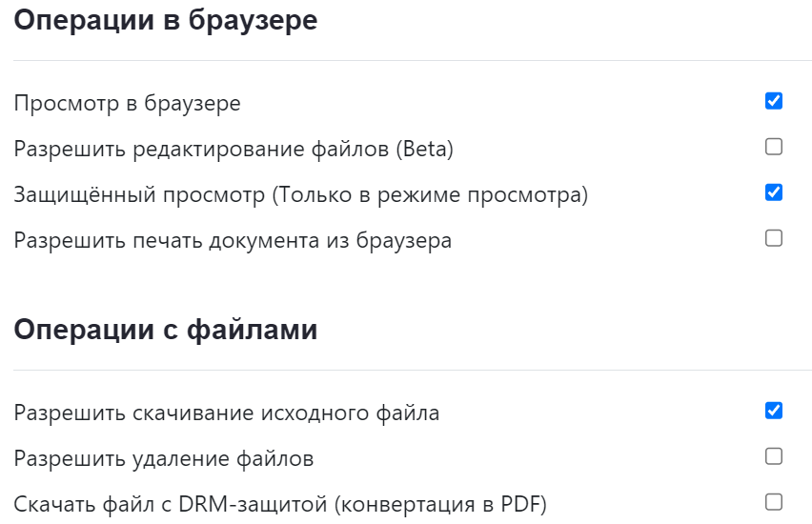Click the "Разрешить печать документа из браузера" text

pos(233,241)
